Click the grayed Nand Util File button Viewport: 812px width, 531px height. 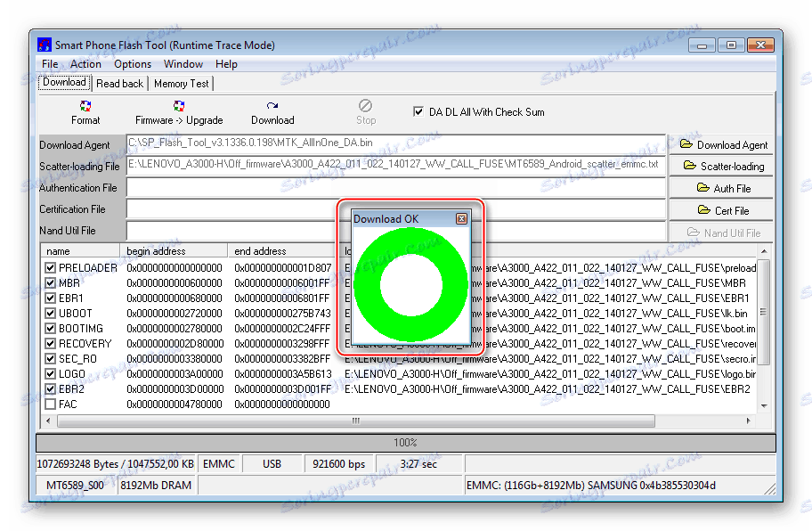click(x=723, y=233)
